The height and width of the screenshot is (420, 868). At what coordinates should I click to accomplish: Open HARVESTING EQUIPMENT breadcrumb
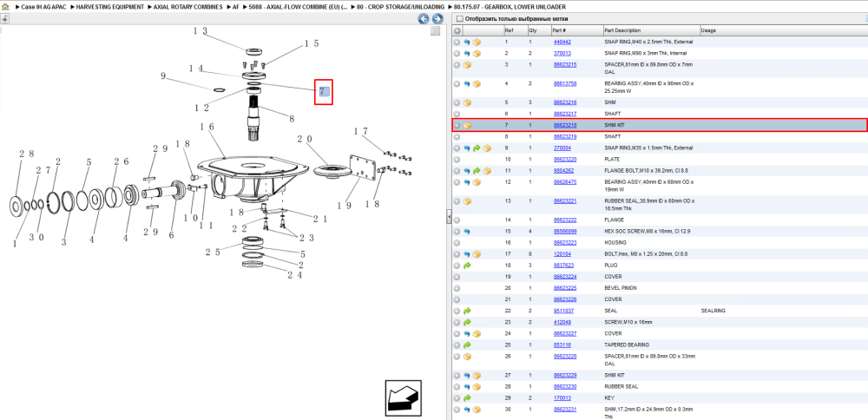tap(109, 7)
